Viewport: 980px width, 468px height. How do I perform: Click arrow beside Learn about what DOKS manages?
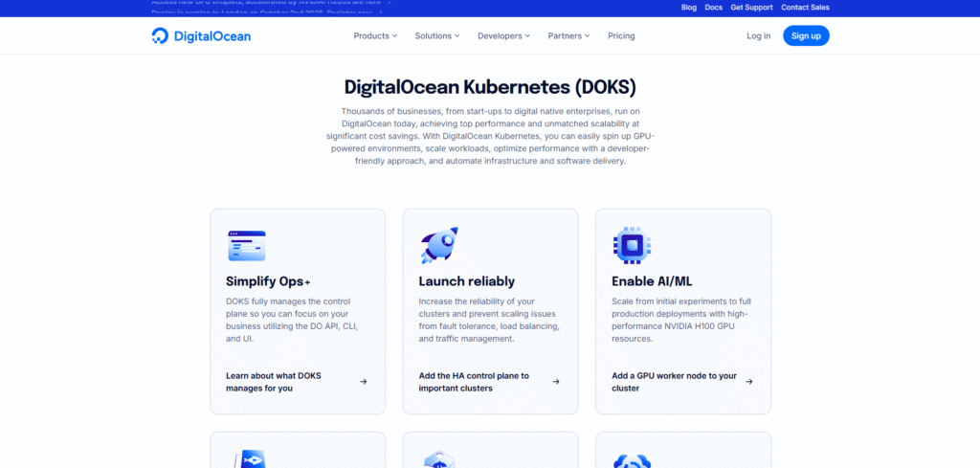(x=364, y=382)
